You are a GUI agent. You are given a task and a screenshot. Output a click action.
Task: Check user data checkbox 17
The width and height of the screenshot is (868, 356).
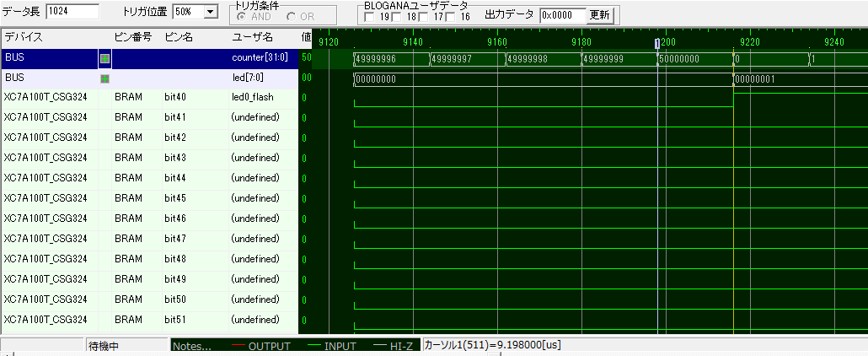(x=424, y=17)
